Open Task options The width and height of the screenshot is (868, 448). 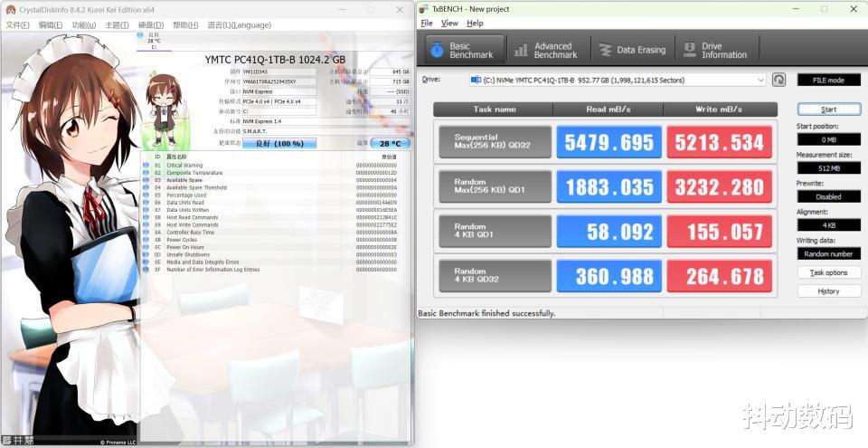(x=829, y=272)
